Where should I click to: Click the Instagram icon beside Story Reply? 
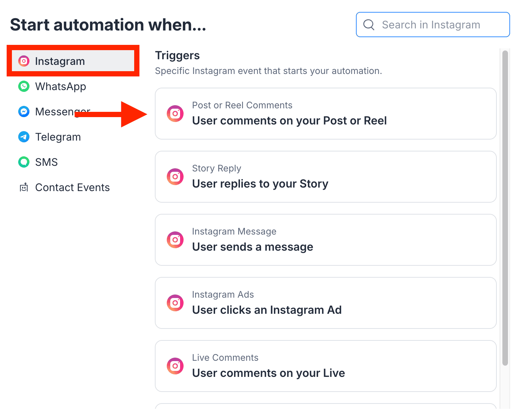coord(175,177)
